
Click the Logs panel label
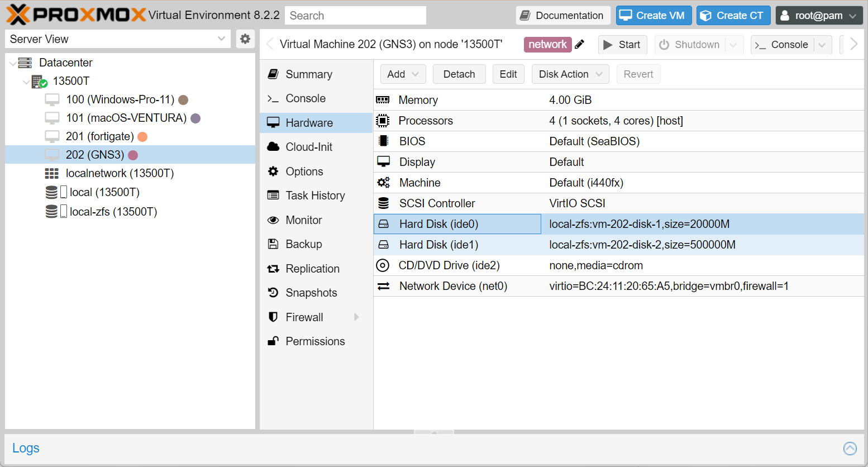(26, 448)
